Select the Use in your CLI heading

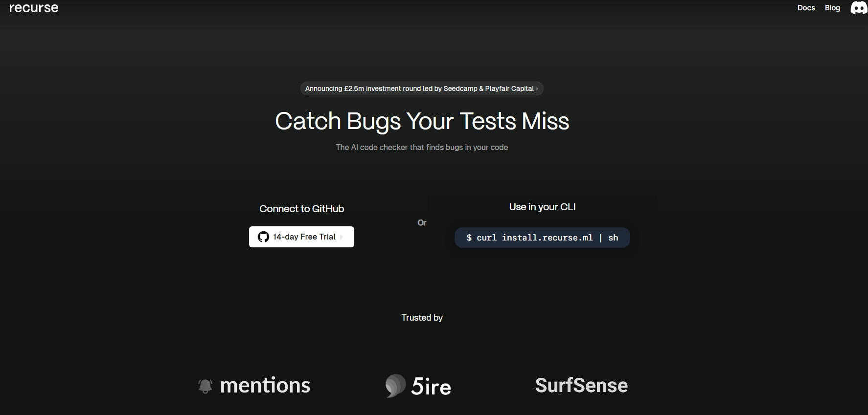pyautogui.click(x=542, y=207)
